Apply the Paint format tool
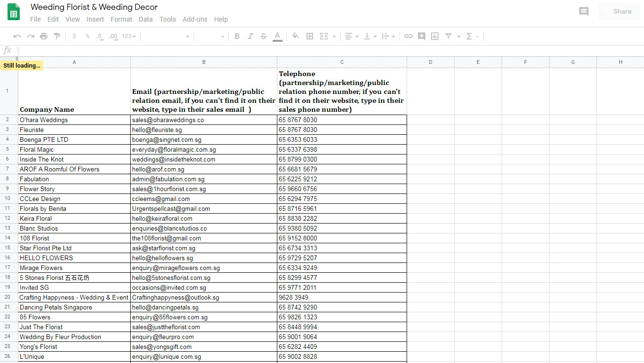This screenshot has height=363, width=644. coord(57,36)
